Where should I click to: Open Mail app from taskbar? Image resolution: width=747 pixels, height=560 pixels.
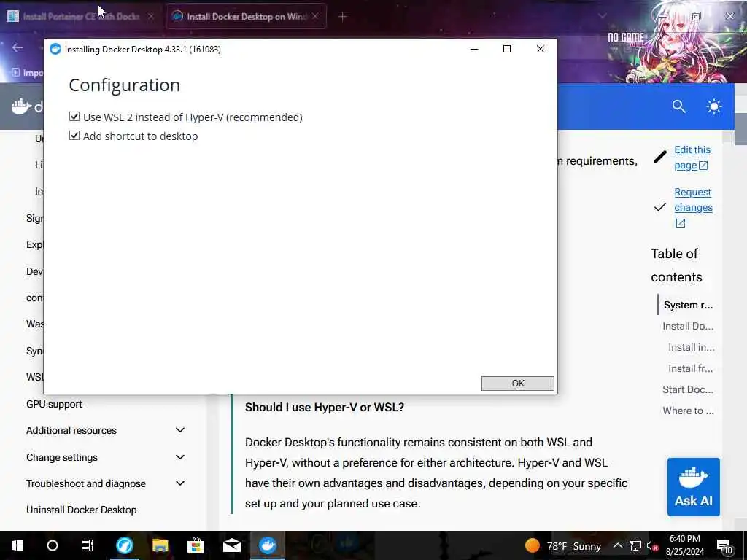pyautogui.click(x=231, y=545)
